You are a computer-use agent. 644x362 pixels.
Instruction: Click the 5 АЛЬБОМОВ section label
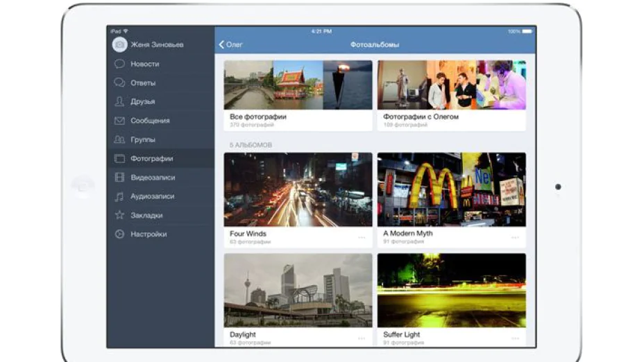pos(251,145)
